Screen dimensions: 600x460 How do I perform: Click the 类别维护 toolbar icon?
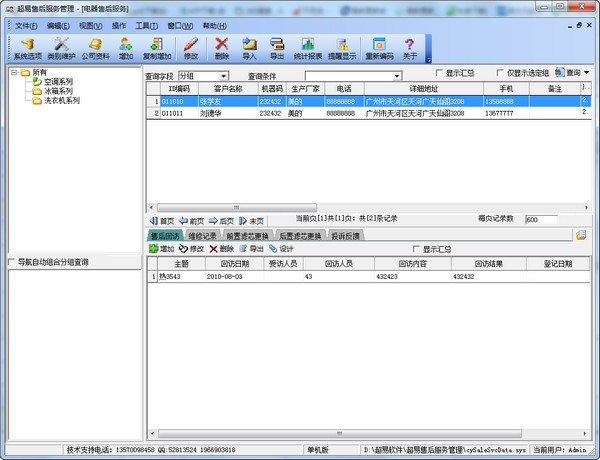click(x=62, y=48)
